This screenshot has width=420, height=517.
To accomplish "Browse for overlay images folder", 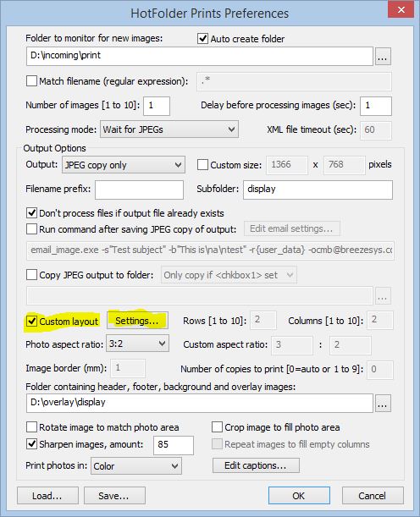I will (383, 404).
